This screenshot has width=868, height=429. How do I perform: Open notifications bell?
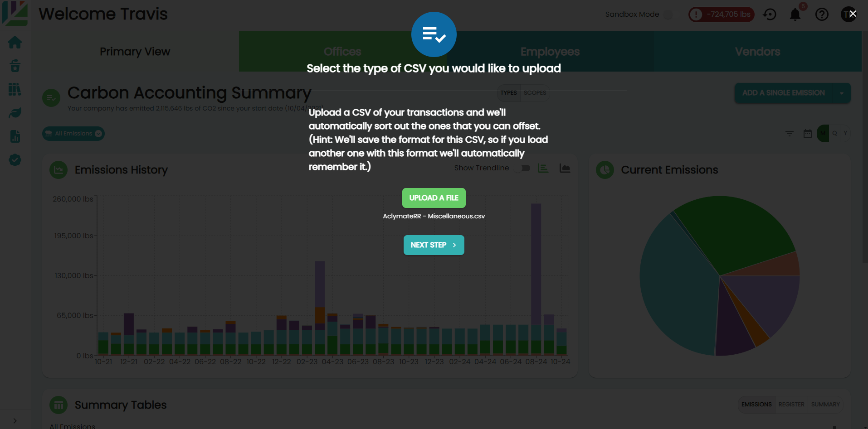(795, 14)
